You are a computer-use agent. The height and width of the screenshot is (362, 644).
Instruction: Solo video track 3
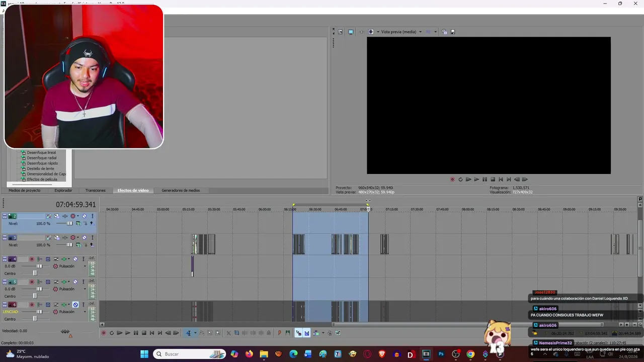[x=92, y=238]
